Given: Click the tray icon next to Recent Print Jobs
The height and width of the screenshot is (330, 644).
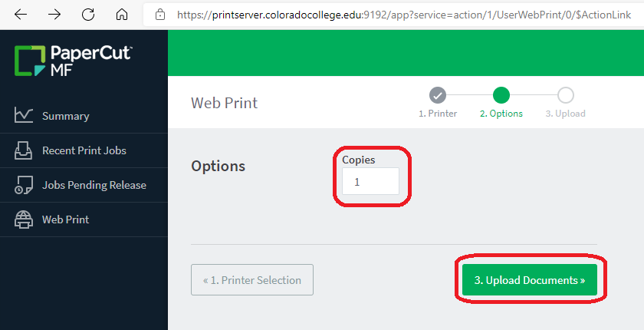Looking at the screenshot, I should click(24, 150).
